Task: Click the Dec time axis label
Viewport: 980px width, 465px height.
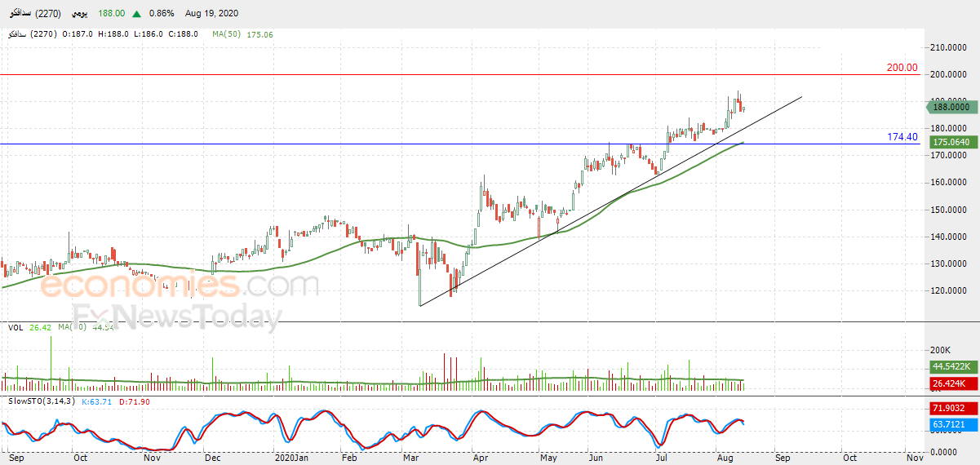Action: click(x=211, y=458)
